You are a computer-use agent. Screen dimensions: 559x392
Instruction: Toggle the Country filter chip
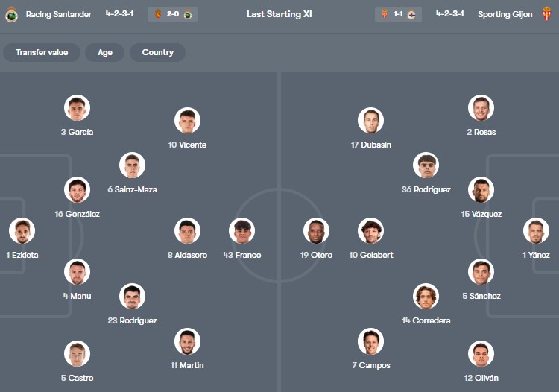[157, 52]
